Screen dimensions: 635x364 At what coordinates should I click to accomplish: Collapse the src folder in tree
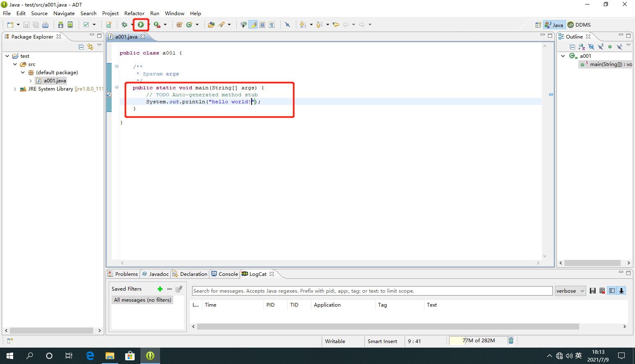tap(15, 64)
